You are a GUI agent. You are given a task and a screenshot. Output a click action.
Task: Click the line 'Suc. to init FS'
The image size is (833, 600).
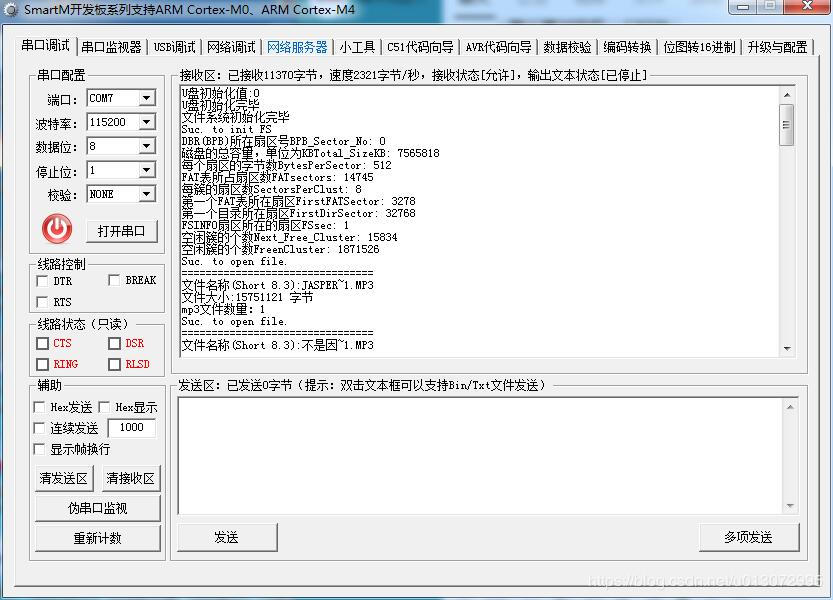click(227, 129)
